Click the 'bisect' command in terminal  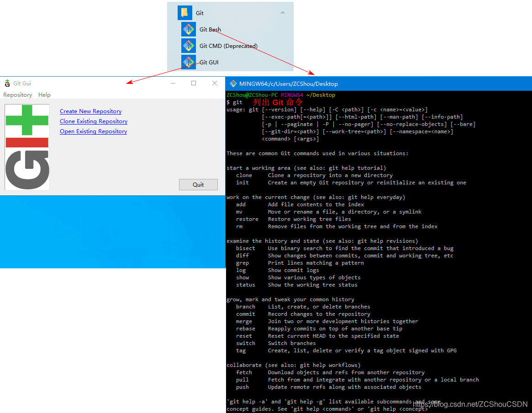[246, 248]
